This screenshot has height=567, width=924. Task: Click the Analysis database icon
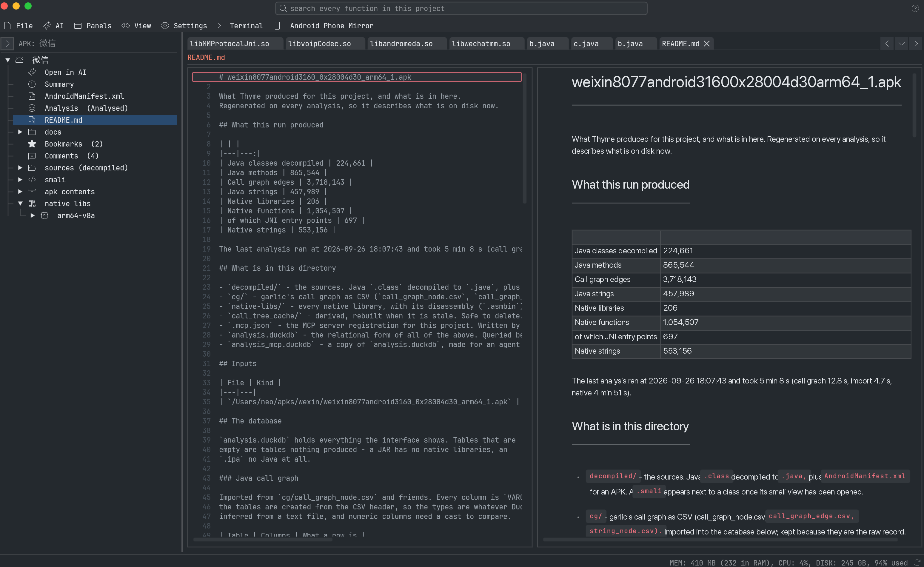(32, 108)
